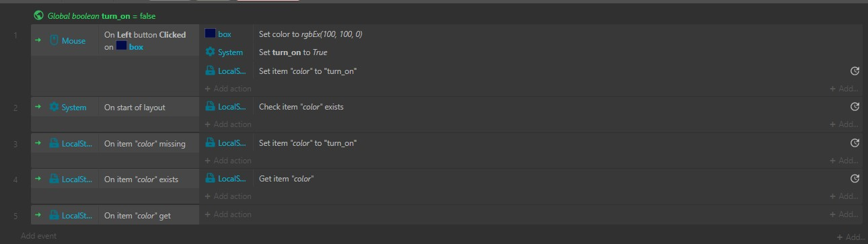The image size is (868, 244).
Task: Click the globe icon beside Global boolean turn_on
Action: tap(38, 15)
